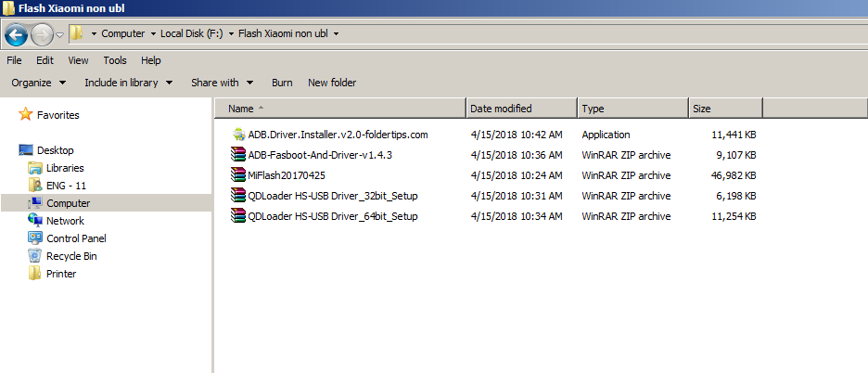Viewport: 868px width, 373px height.
Task: Click the Burn toolbar button
Action: click(x=282, y=83)
